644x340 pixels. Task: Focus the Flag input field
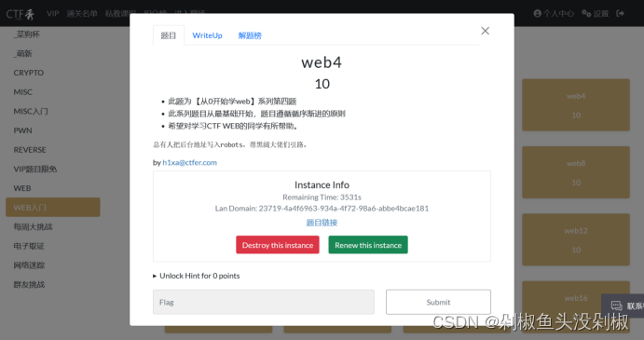coord(264,302)
